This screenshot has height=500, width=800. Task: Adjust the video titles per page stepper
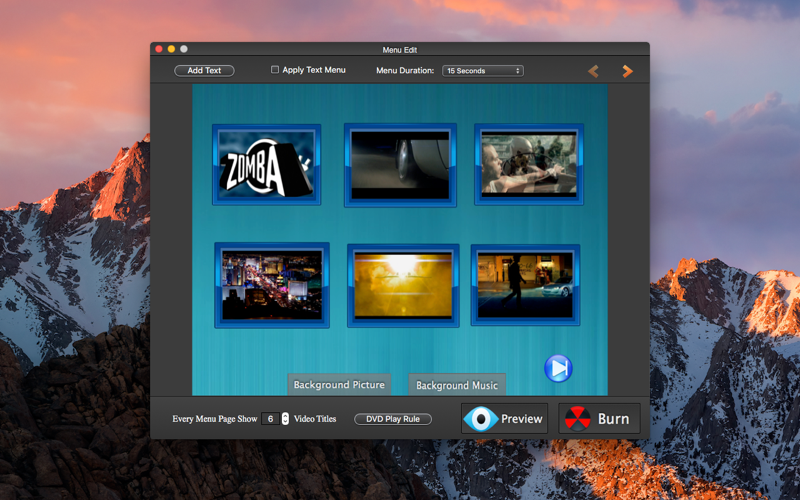click(x=285, y=419)
